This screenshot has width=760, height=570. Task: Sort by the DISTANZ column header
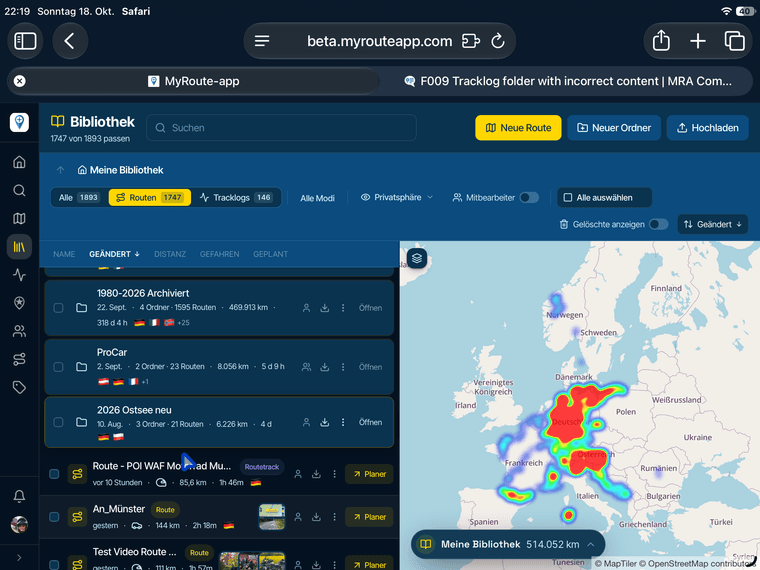pyautogui.click(x=170, y=254)
